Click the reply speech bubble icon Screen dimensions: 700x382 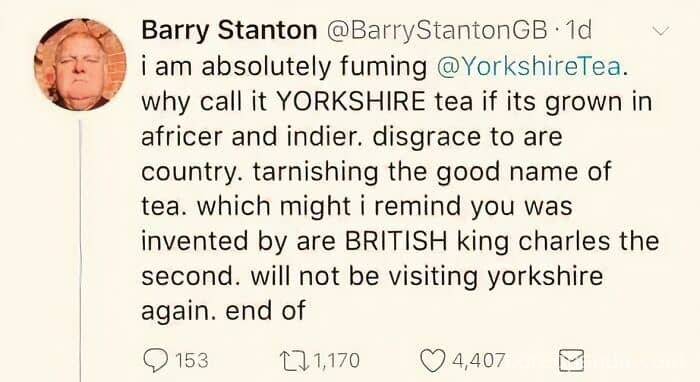coord(156,361)
